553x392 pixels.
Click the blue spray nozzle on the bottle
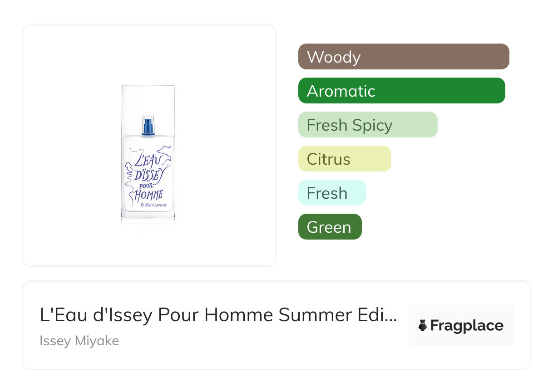pyautogui.click(x=148, y=126)
